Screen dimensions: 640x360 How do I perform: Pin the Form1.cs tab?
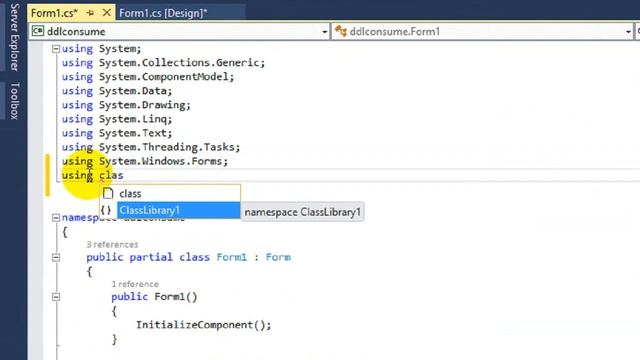90,13
